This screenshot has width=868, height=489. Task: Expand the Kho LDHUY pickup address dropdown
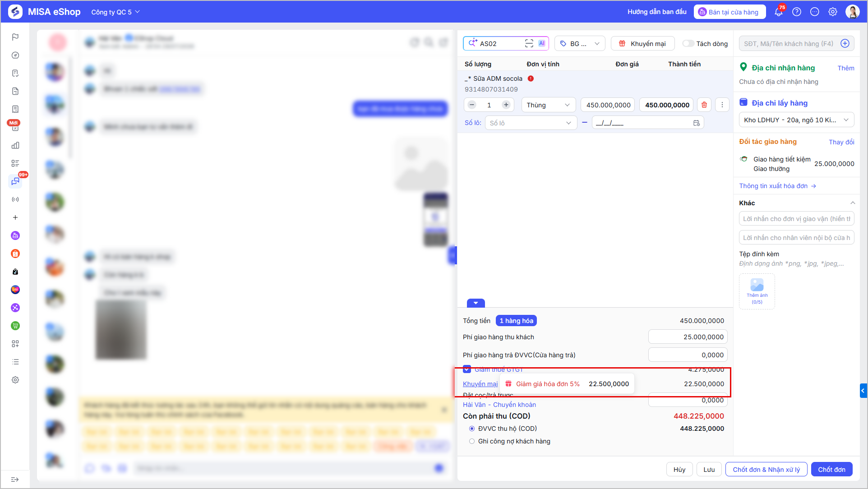796,120
